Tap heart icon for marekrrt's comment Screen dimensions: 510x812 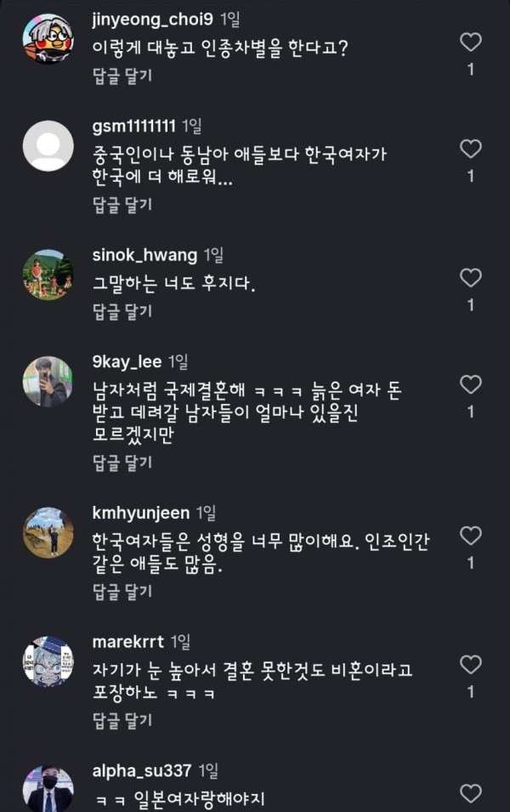471,665
